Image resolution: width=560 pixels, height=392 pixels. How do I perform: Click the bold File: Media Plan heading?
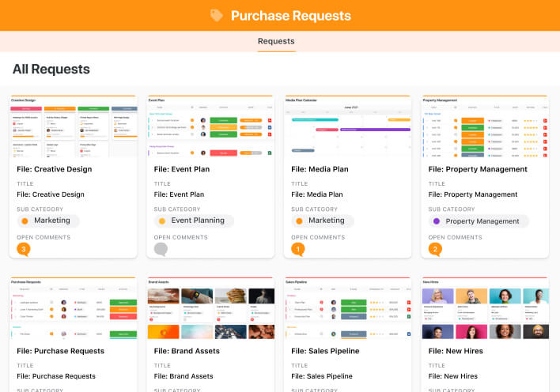pos(320,169)
